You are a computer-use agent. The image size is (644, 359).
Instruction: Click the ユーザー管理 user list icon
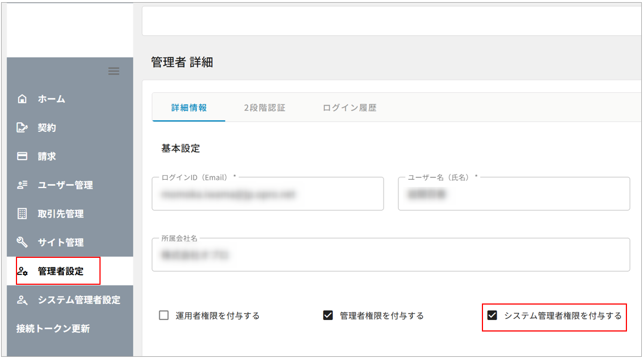(22, 185)
